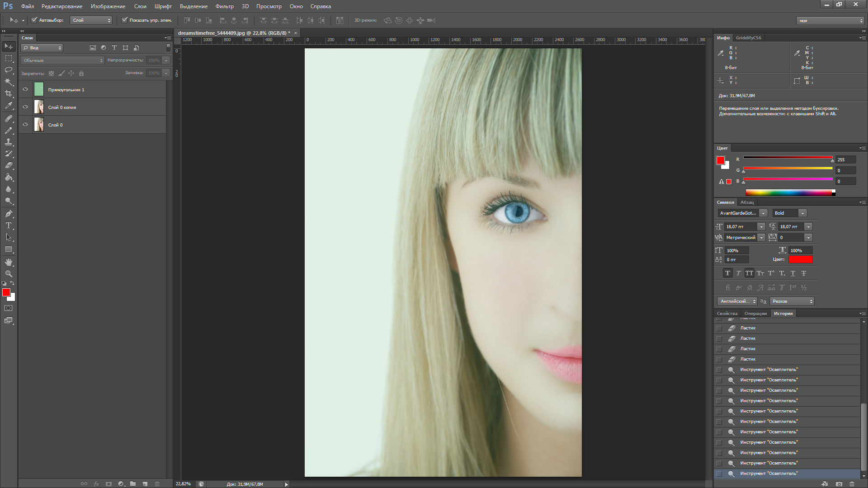Create new snapshot camera icon in History panel
Image resolution: width=868 pixels, height=488 pixels.
[x=839, y=483]
